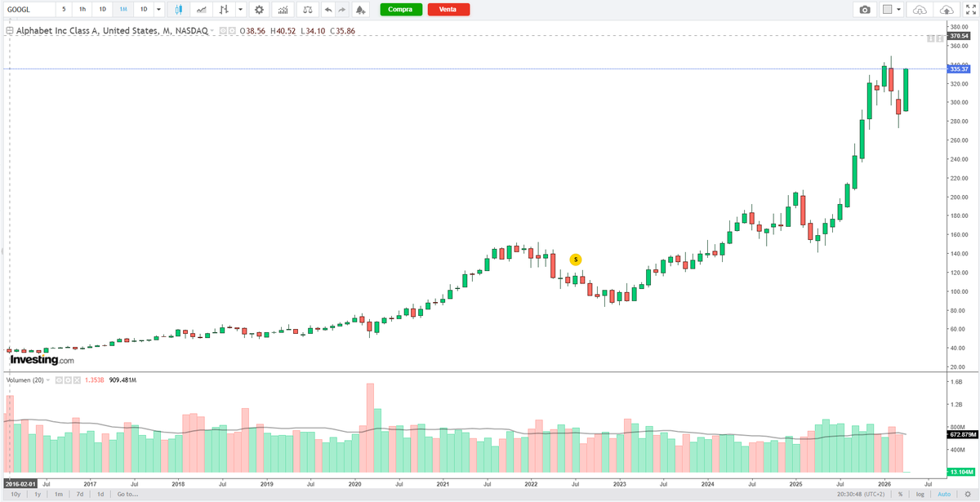The height and width of the screenshot is (502, 980).
Task: Redo the chart action
Action: tap(341, 10)
